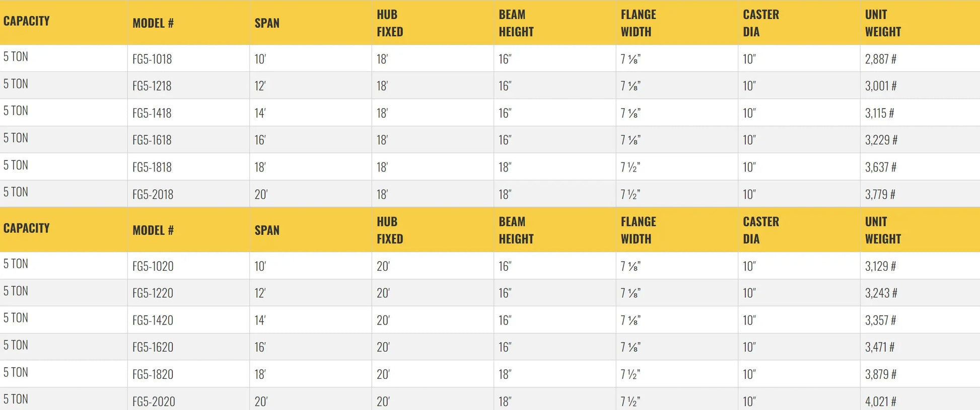Viewport: 980px width, 410px height.
Task: Click the FG5-1818 model cell
Action: click(152, 167)
